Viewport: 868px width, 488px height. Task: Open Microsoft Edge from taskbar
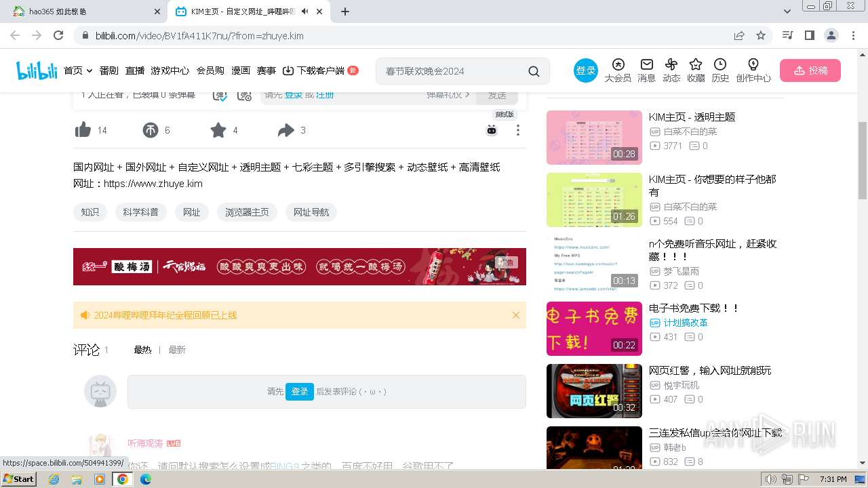pyautogui.click(x=145, y=479)
